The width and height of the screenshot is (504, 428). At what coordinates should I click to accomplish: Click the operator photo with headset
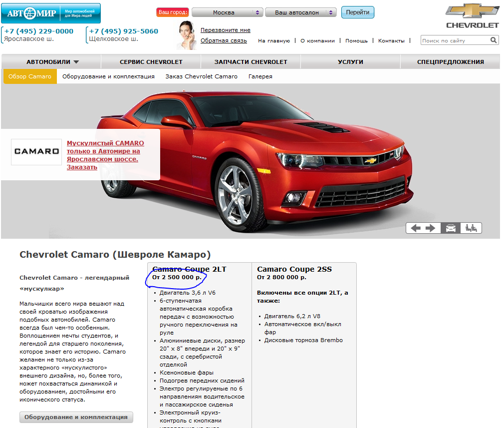coord(187,35)
